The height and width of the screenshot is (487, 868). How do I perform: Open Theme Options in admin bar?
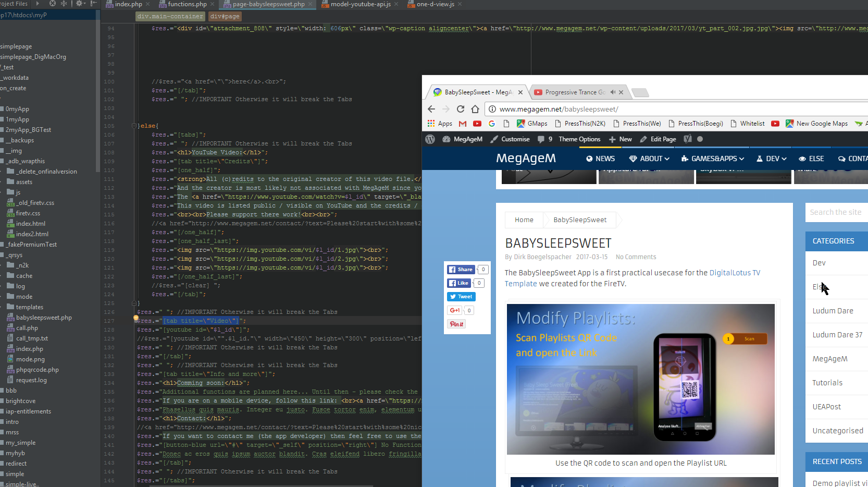coord(579,139)
